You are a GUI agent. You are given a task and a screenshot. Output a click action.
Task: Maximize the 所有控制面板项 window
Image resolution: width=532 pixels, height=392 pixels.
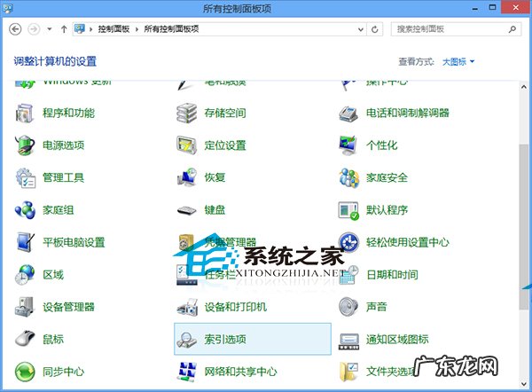pyautogui.click(x=493, y=7)
